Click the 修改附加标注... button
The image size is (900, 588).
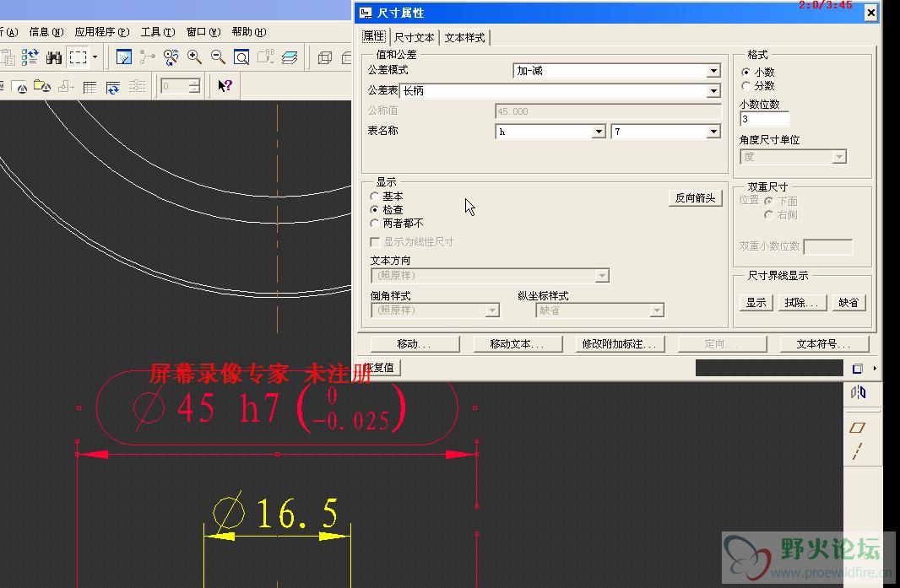point(620,344)
